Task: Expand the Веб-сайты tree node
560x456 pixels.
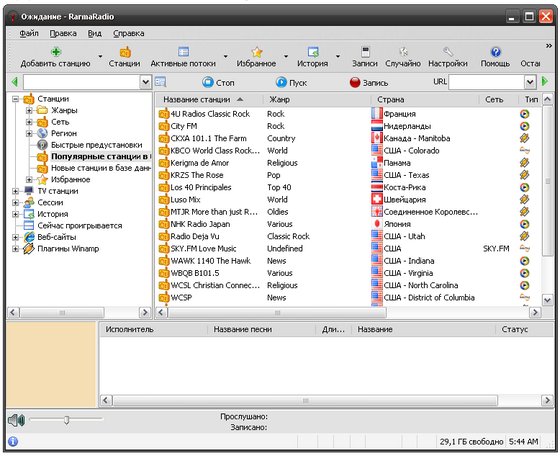Action: (15, 237)
